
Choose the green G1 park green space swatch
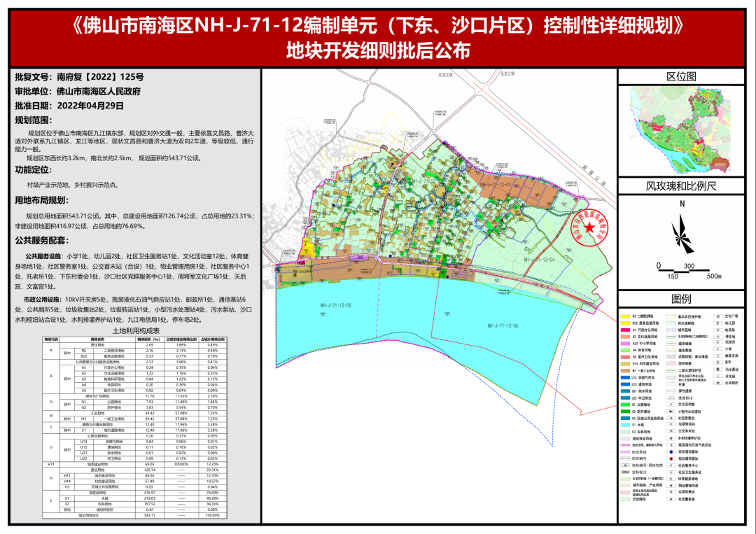626,404
